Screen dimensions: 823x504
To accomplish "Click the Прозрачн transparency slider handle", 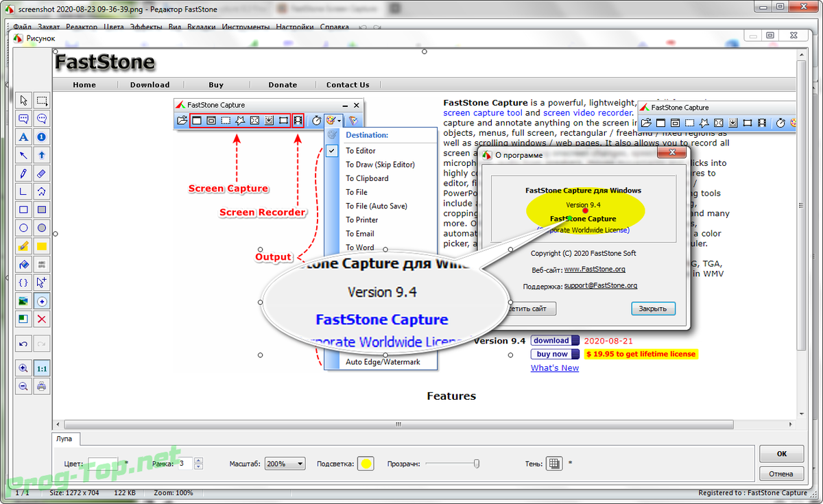I will [477, 464].
